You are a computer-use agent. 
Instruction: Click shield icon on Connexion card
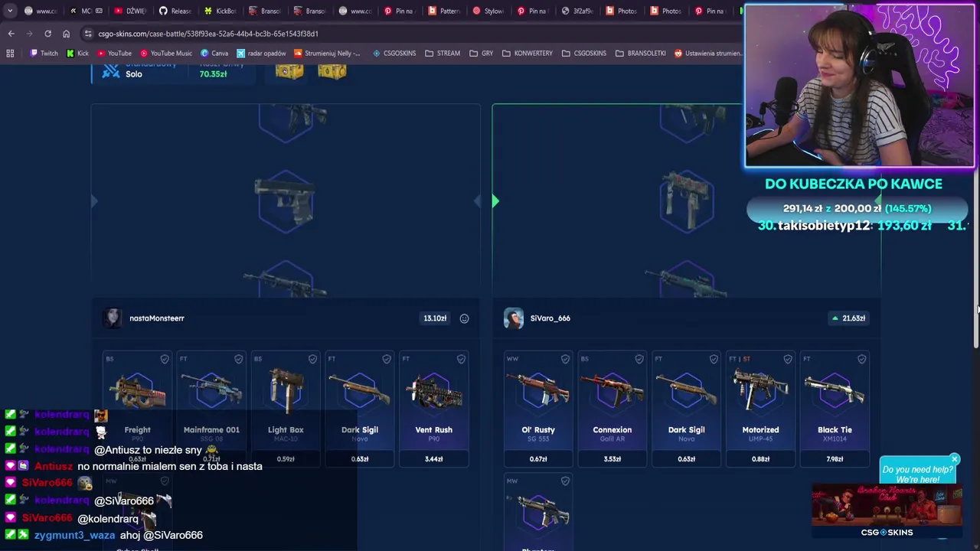click(x=639, y=359)
